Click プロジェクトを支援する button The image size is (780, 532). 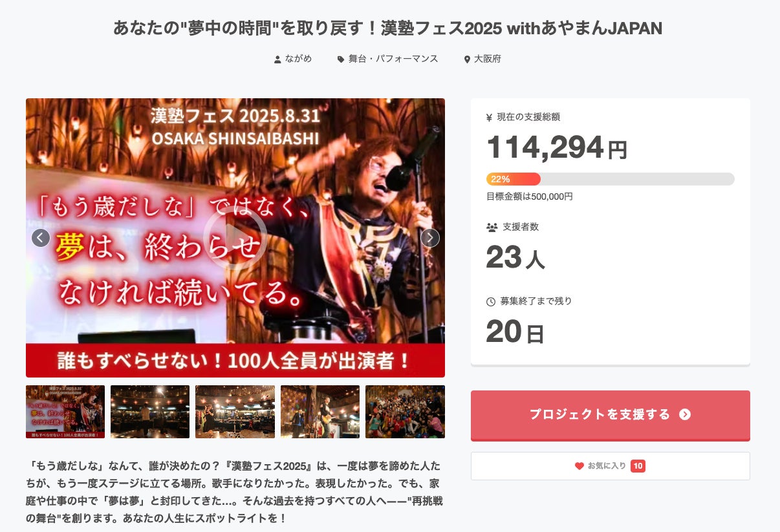tap(611, 415)
